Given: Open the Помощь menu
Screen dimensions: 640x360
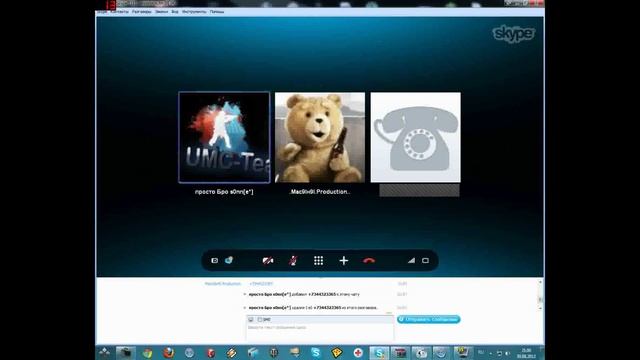Looking at the screenshot, I should click(x=217, y=12).
